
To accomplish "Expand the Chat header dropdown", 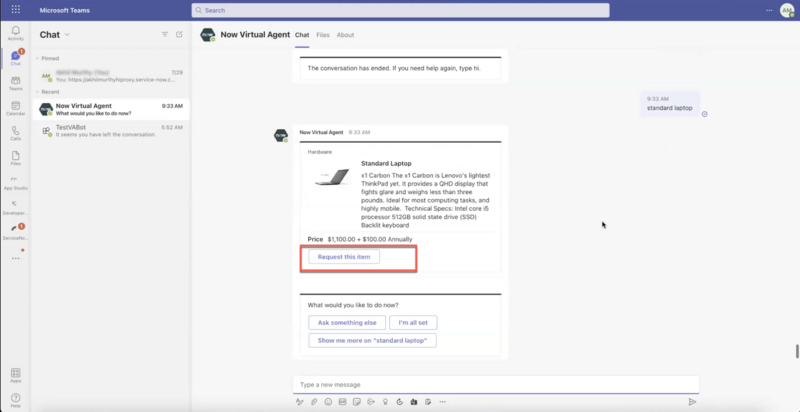I will click(x=67, y=35).
